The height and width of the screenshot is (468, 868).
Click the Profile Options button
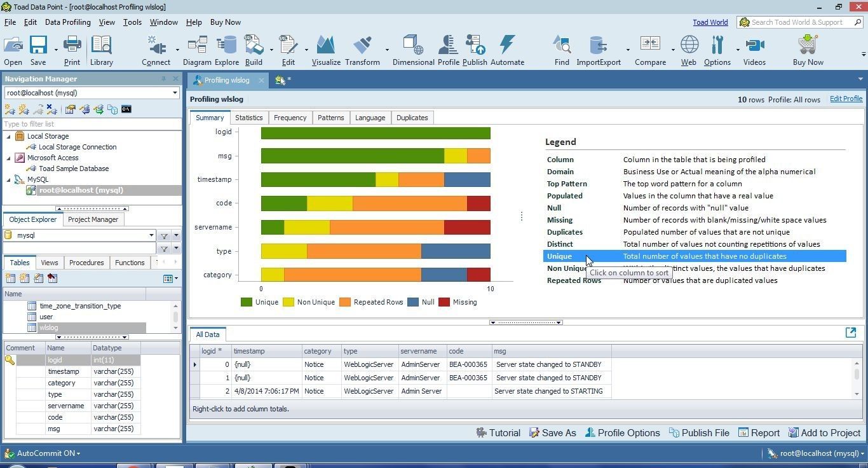pyautogui.click(x=622, y=433)
